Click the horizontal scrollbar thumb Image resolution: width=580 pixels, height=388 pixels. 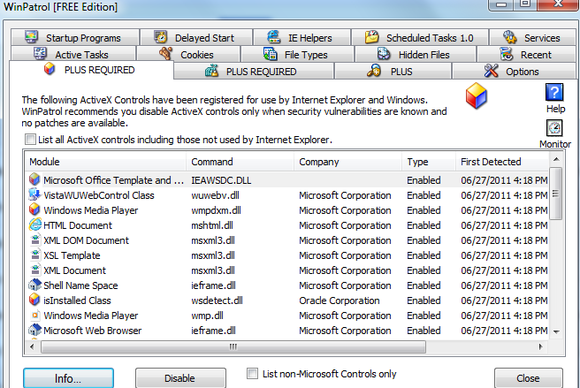click(x=233, y=347)
